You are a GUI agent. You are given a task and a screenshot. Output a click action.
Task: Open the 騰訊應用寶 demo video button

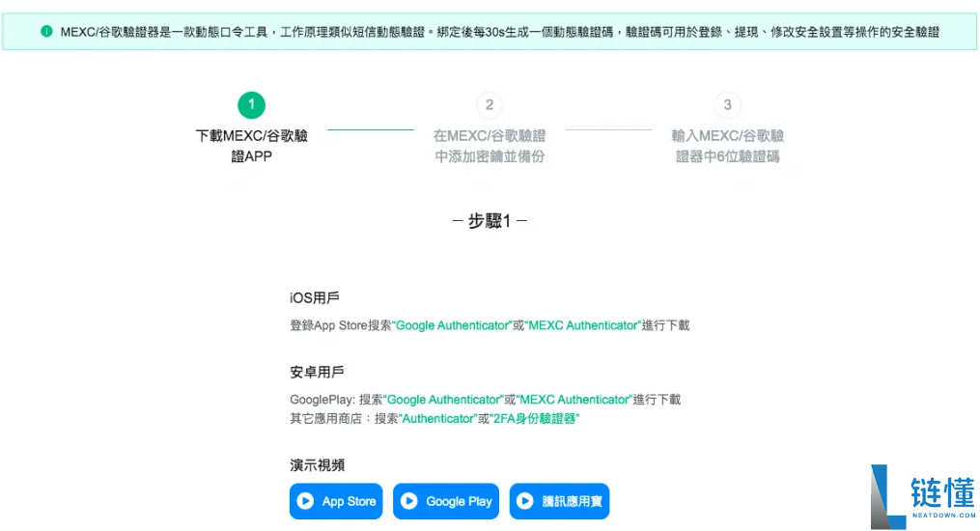[x=559, y=501]
